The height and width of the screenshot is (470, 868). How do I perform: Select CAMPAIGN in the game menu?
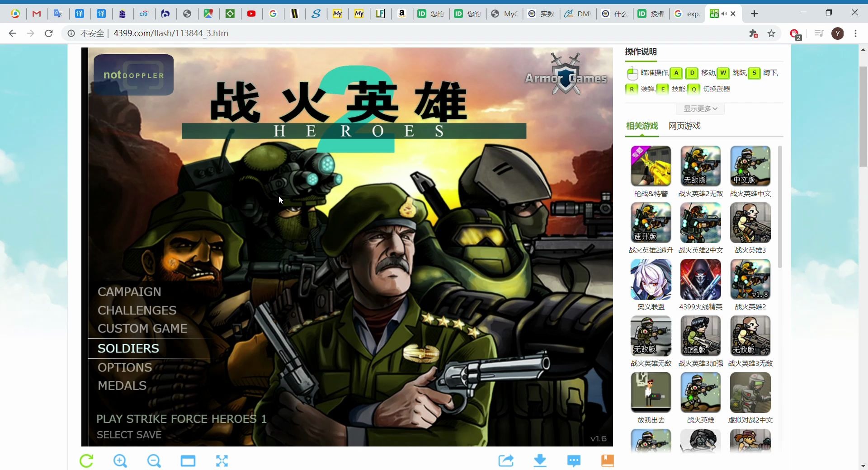pos(129,291)
